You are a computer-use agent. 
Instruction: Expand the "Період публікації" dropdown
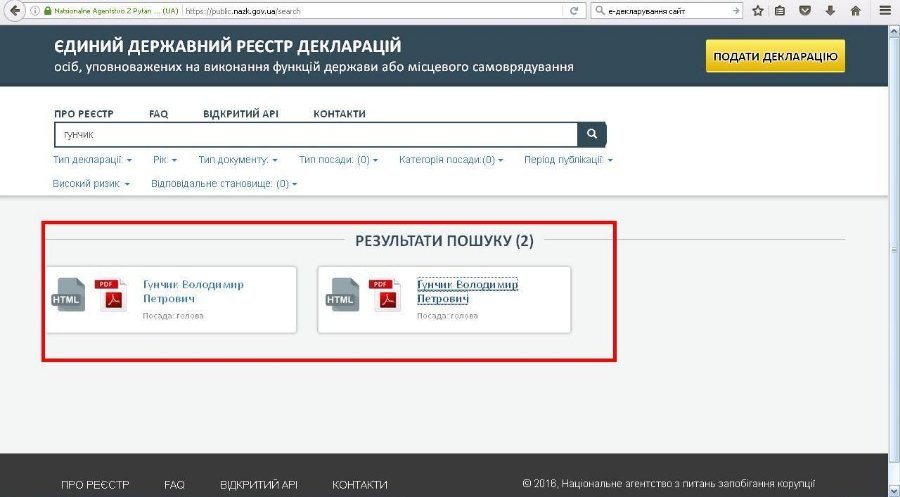[568, 159]
